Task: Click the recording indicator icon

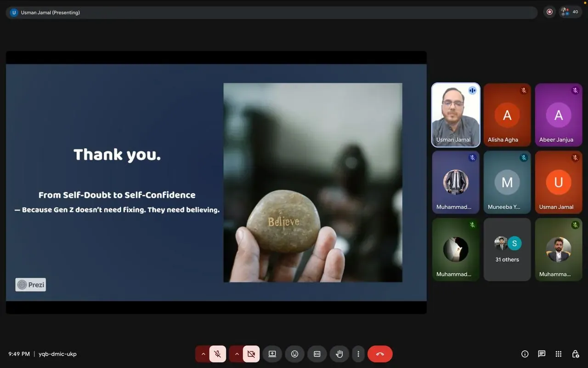Action: (549, 12)
